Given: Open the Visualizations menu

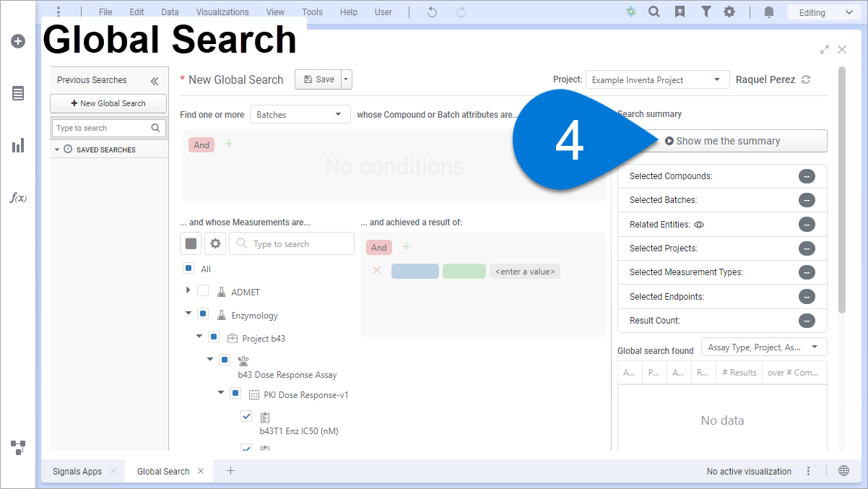Looking at the screenshot, I should coord(222,12).
